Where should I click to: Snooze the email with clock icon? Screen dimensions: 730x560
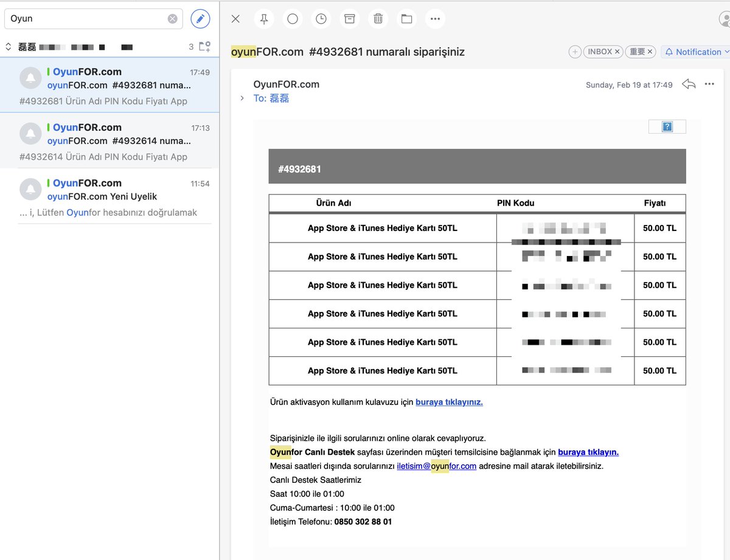pos(321,19)
